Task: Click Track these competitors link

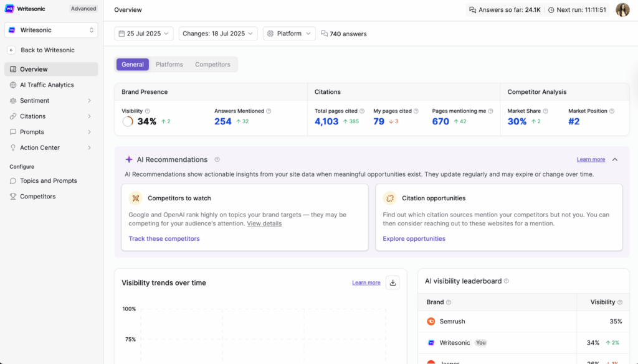Action: [x=164, y=239]
